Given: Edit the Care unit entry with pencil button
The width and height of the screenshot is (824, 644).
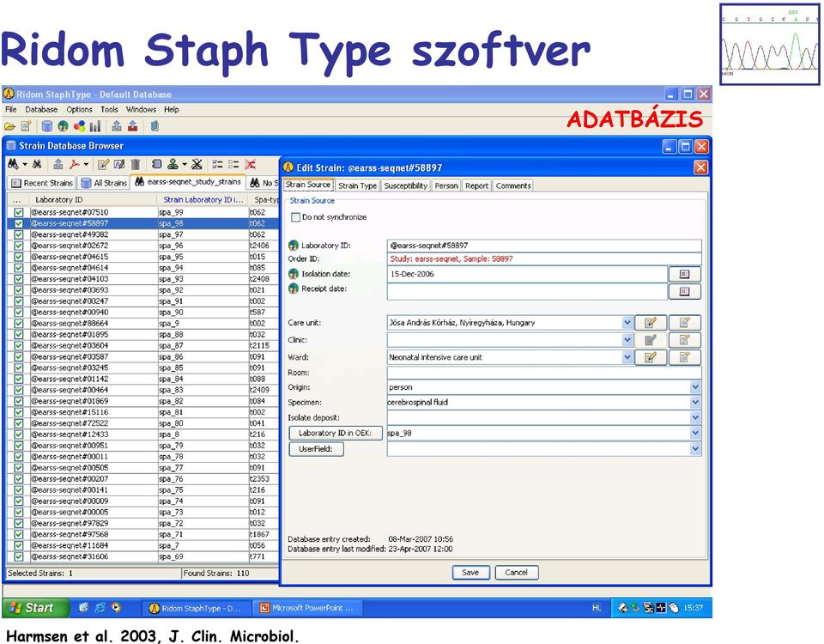Looking at the screenshot, I should (x=651, y=323).
